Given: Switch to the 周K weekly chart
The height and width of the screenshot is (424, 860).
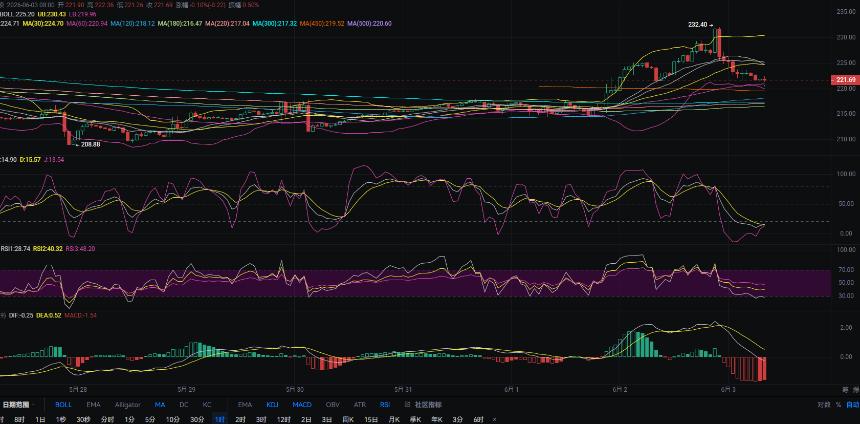Looking at the screenshot, I should tap(348, 420).
